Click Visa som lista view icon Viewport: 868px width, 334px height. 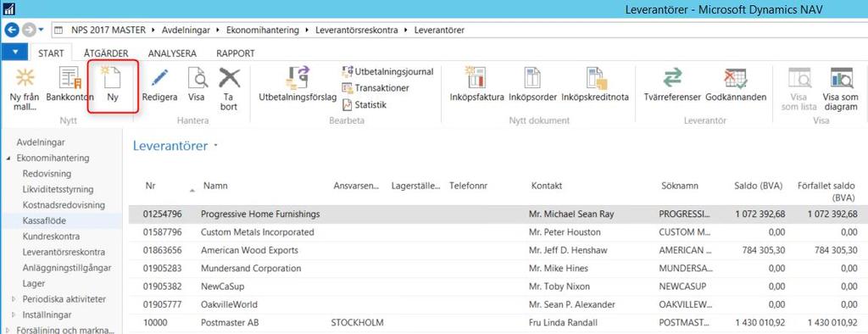point(798,77)
